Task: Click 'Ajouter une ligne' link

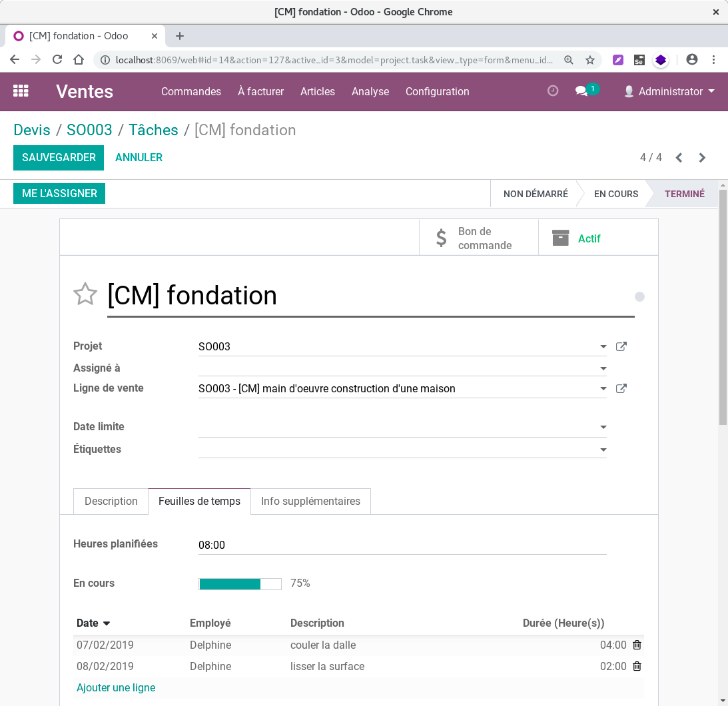Action: [116, 687]
